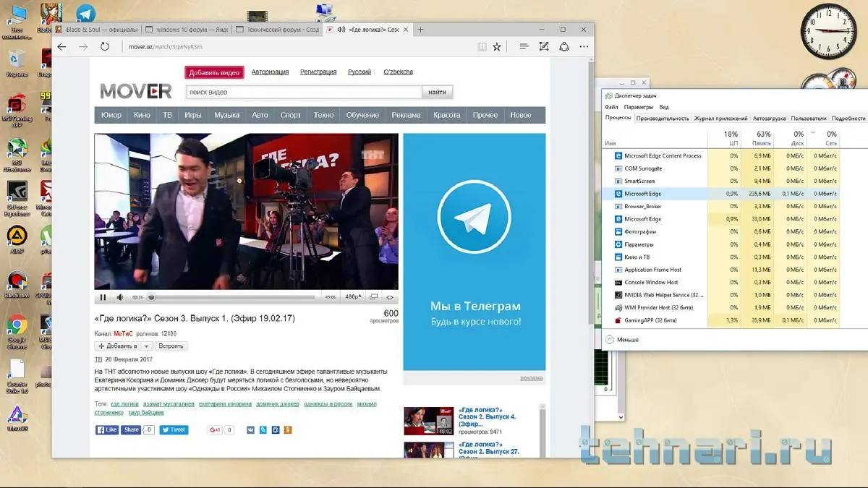Open the 'Регистрация' link
Screen dimensions: 868x488
click(x=318, y=72)
